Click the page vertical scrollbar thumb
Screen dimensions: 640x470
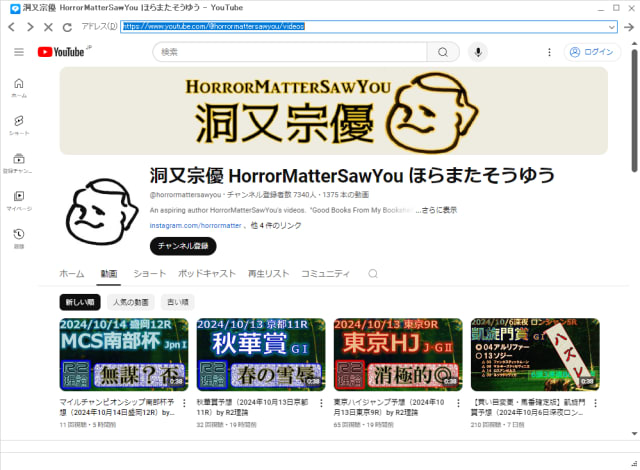pos(634,110)
